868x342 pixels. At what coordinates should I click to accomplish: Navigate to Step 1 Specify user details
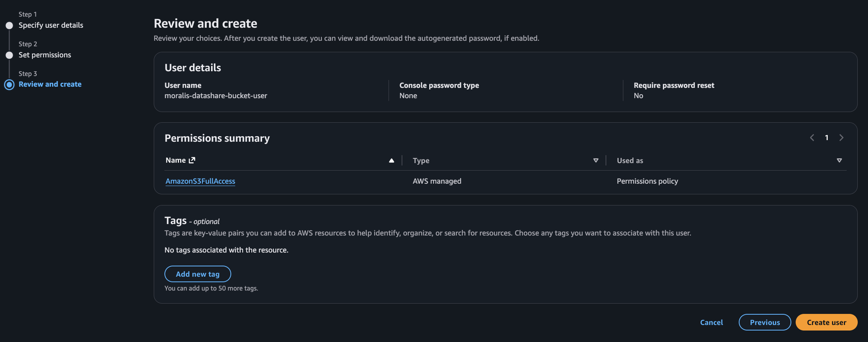click(51, 25)
